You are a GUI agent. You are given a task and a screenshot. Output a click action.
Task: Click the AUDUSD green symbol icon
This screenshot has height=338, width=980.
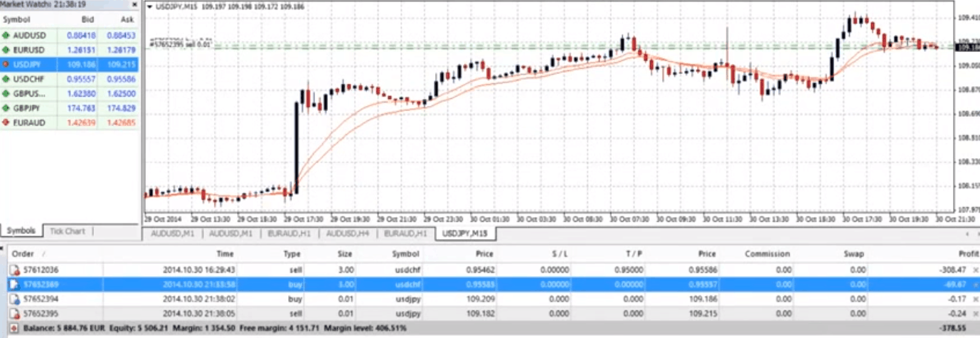tap(6, 35)
